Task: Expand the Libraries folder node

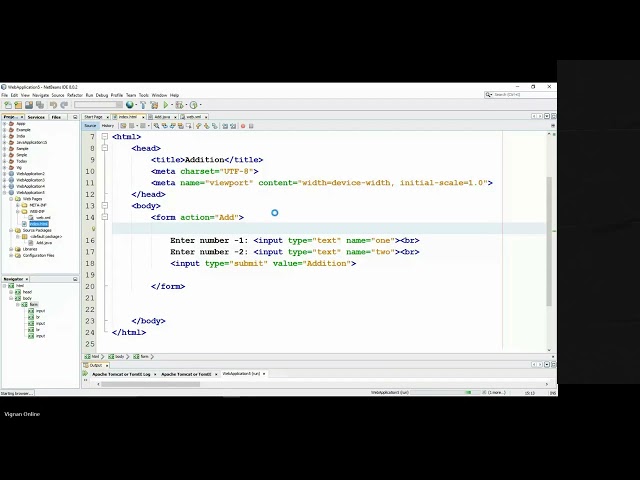Action: [11, 249]
